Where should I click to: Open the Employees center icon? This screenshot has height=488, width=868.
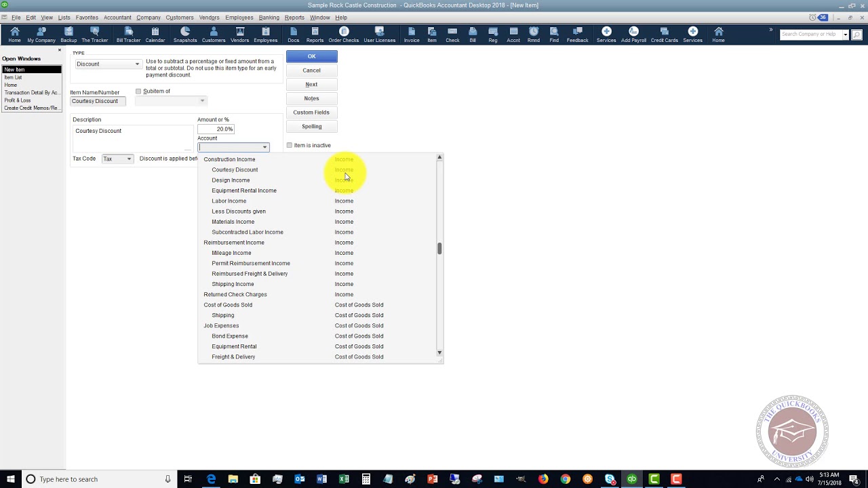pyautogui.click(x=266, y=35)
